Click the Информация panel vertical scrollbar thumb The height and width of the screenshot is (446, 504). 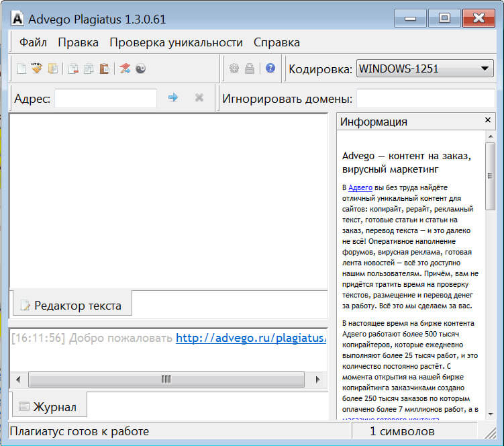pos(490,176)
